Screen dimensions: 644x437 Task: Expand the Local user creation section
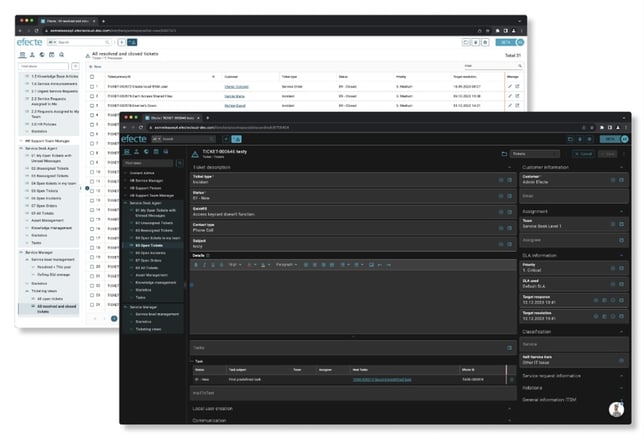pos(509,409)
